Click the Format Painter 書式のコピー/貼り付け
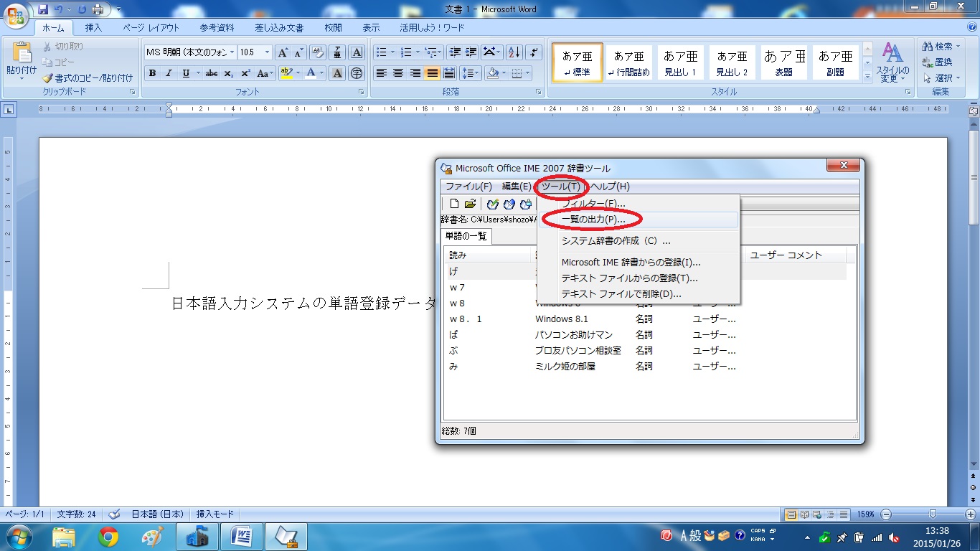This screenshot has height=551, width=980. click(x=88, y=77)
